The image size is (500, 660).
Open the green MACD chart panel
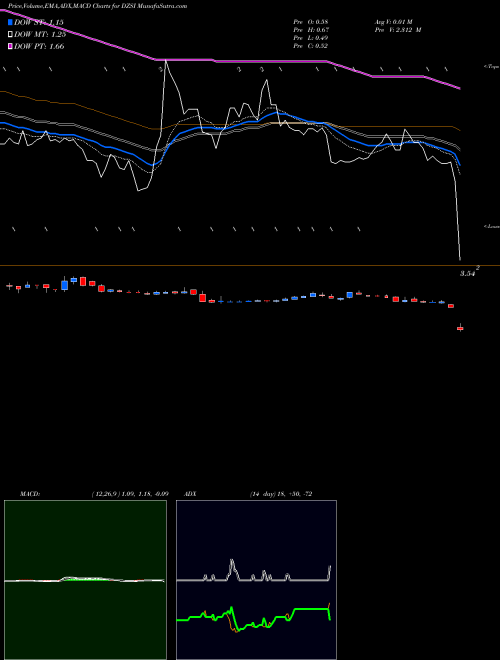(x=85, y=580)
